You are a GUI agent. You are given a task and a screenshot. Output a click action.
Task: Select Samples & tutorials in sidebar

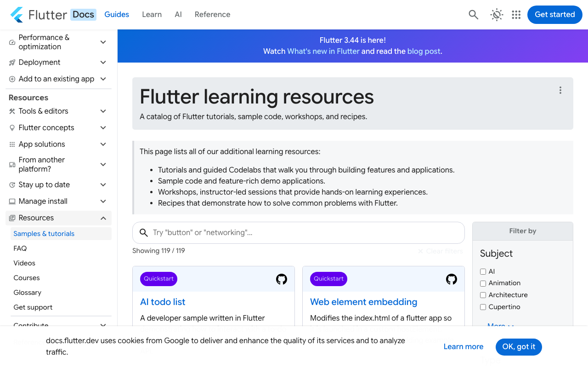click(x=61, y=234)
